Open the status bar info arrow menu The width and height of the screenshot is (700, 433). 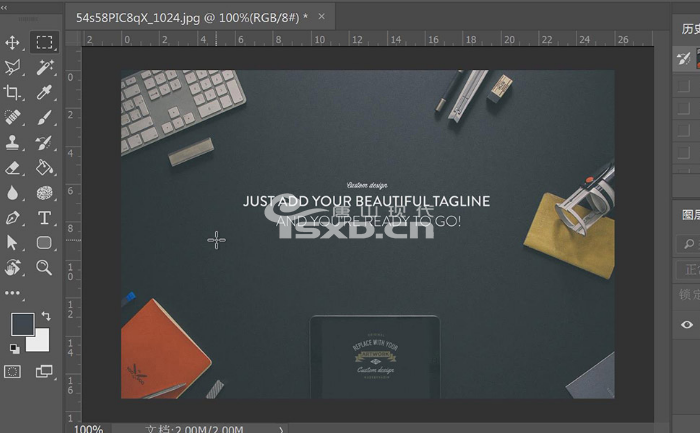pos(281,430)
